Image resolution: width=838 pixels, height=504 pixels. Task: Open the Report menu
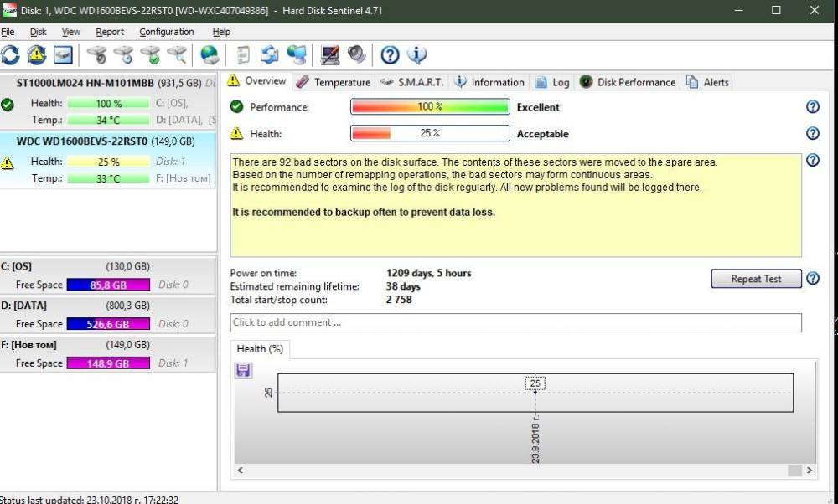pyautogui.click(x=110, y=32)
